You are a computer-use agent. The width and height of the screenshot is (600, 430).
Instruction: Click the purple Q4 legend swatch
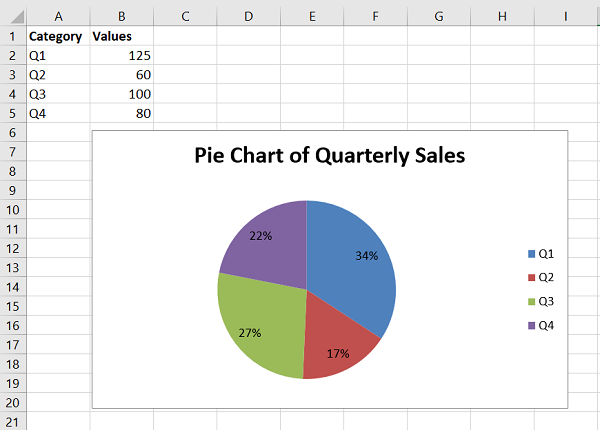pyautogui.click(x=530, y=326)
